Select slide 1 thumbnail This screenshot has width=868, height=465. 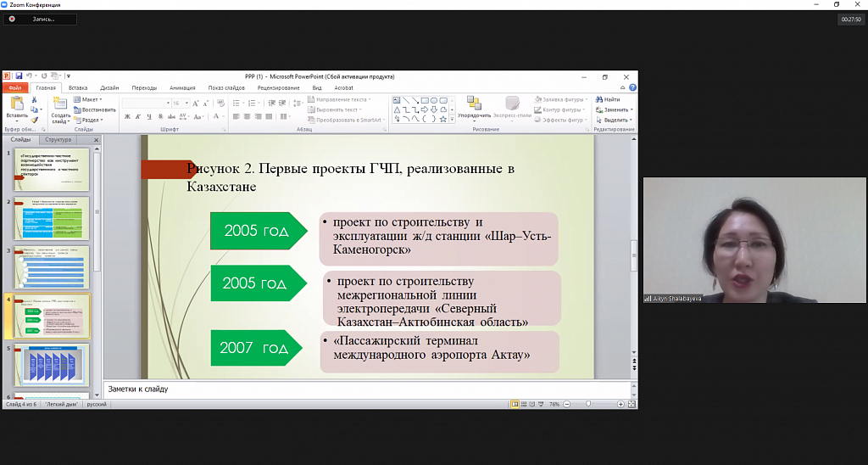(52, 170)
